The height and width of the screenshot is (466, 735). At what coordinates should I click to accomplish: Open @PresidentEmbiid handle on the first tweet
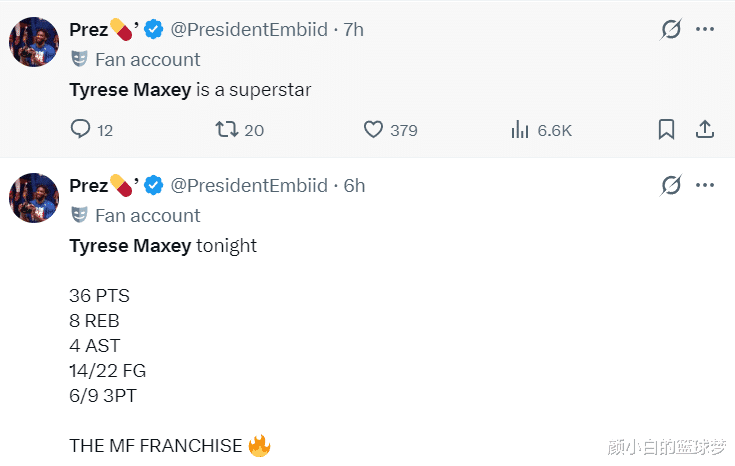coord(249,30)
